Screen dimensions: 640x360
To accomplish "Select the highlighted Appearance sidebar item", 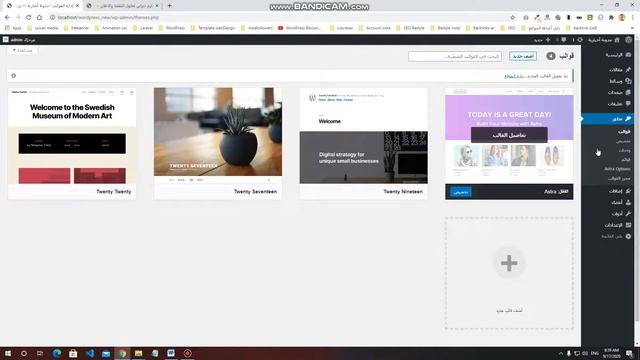I will coord(608,119).
